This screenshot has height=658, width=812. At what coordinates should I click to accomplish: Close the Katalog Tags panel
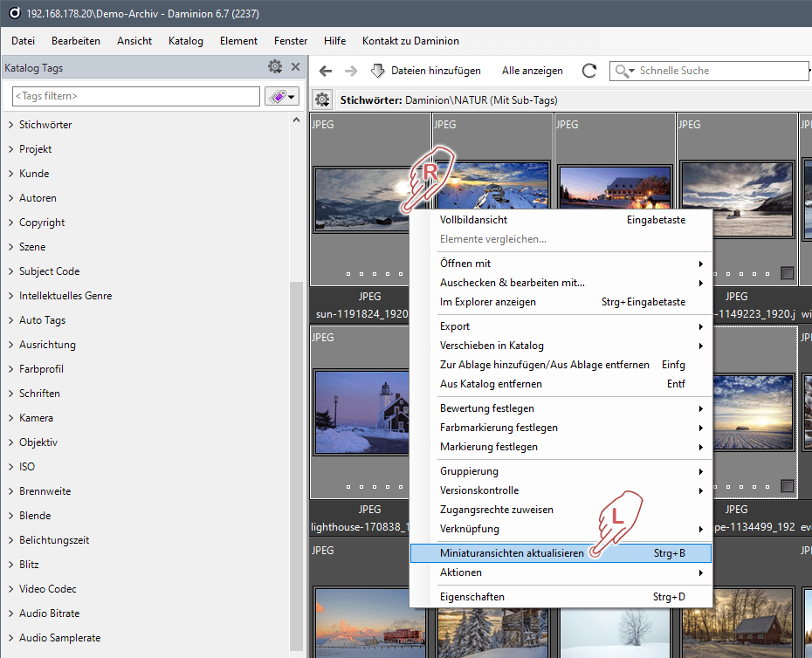[296, 67]
